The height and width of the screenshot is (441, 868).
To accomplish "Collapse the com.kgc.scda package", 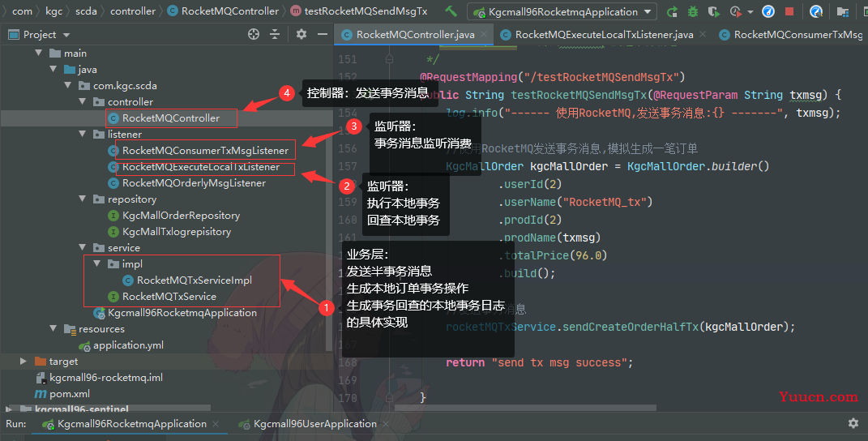I will pos(67,85).
